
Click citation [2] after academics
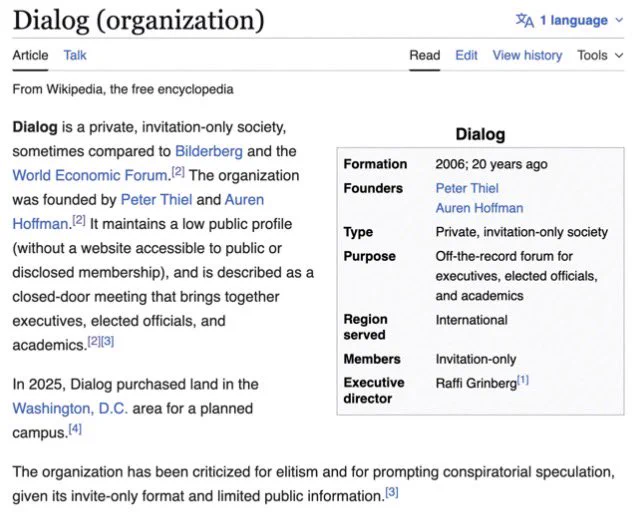tap(94, 342)
